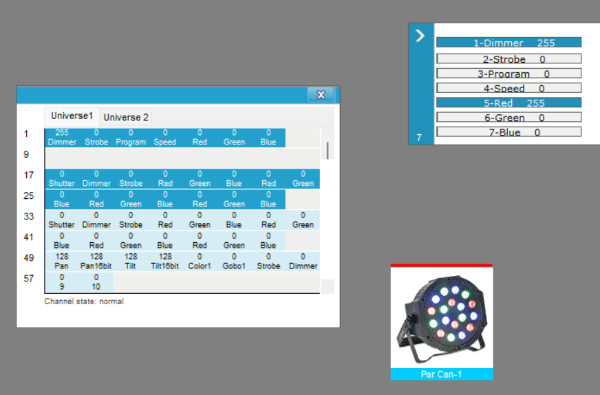This screenshot has height=395, width=600.
Task: Select the Par Can-1 fixture thumbnail
Action: tap(442, 322)
